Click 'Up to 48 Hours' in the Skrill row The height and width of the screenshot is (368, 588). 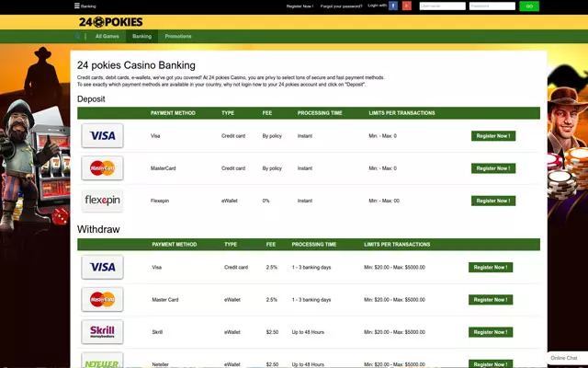308,332
